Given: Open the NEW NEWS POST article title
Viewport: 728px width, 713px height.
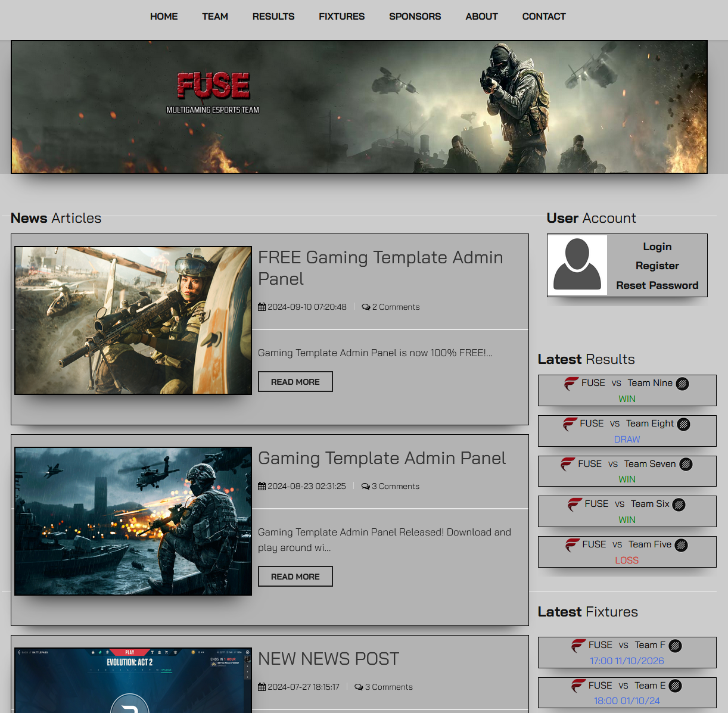Looking at the screenshot, I should pos(328,659).
